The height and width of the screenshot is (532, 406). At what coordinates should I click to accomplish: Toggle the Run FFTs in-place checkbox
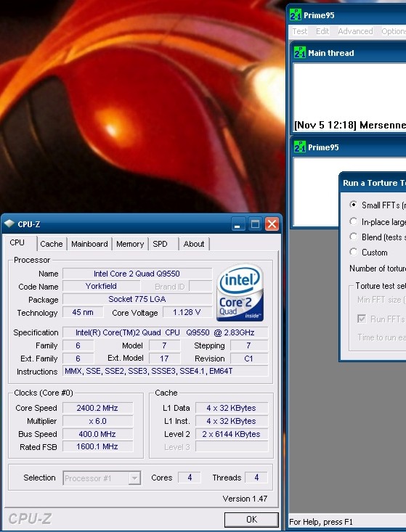coord(362,319)
